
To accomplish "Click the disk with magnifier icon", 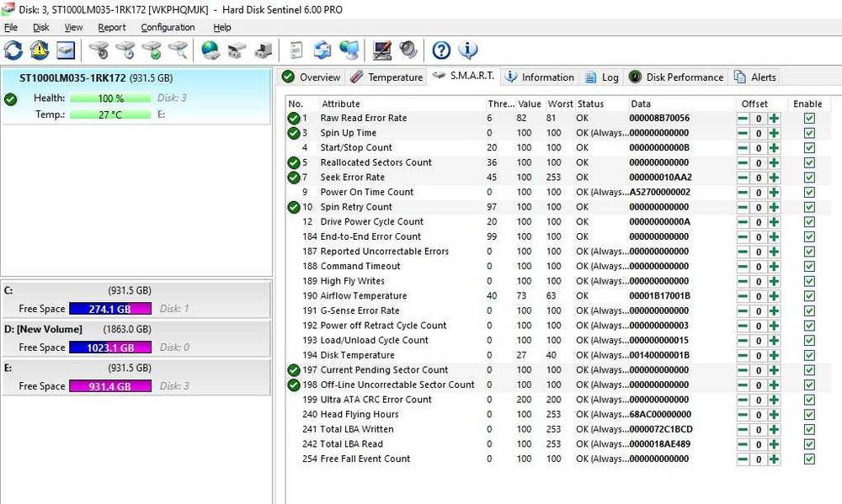I will [179, 50].
